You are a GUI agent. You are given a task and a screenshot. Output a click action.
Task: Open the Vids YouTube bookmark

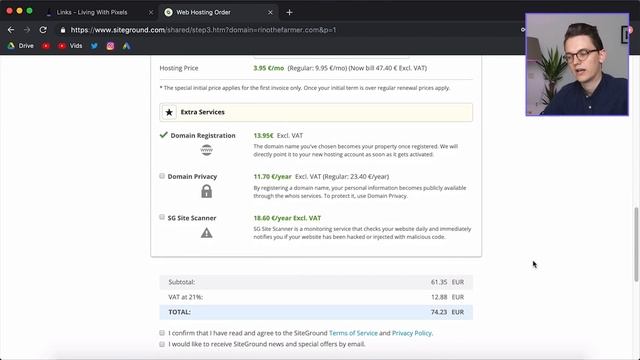pos(70,46)
